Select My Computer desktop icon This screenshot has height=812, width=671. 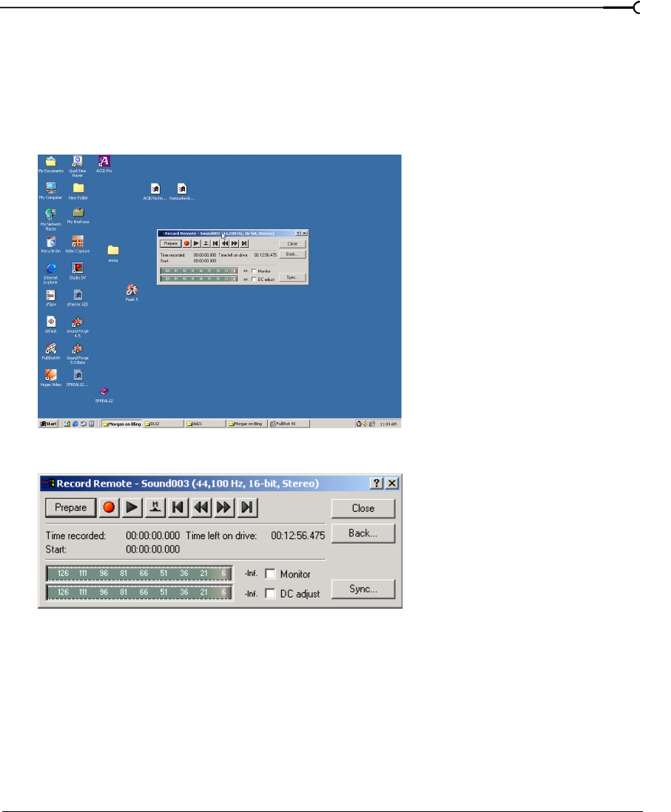coord(51,191)
